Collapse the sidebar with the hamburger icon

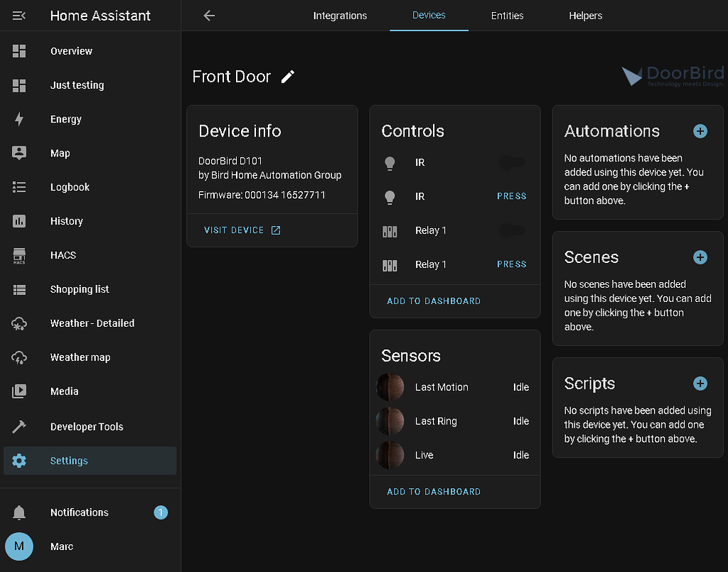click(19, 16)
